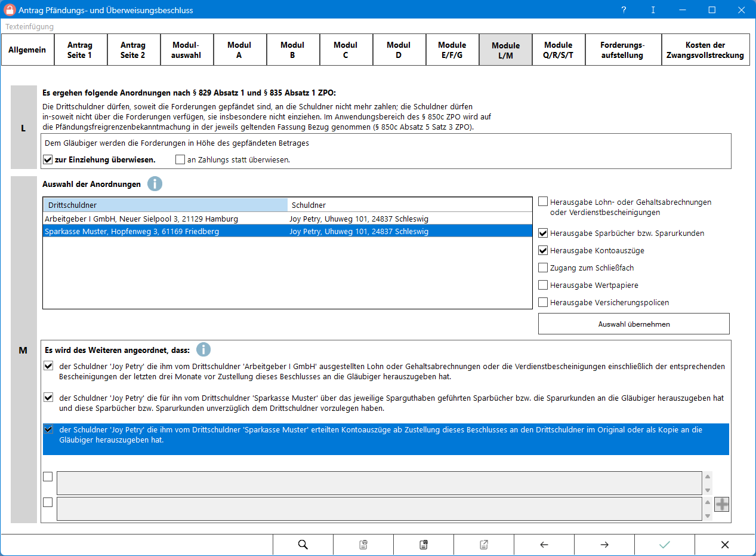The width and height of the screenshot is (756, 556).
Task: Switch to Module E/F/G tab
Action: point(452,50)
